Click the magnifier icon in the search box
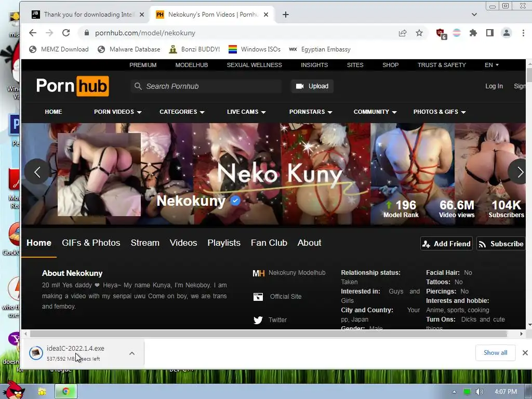 pos(138,86)
